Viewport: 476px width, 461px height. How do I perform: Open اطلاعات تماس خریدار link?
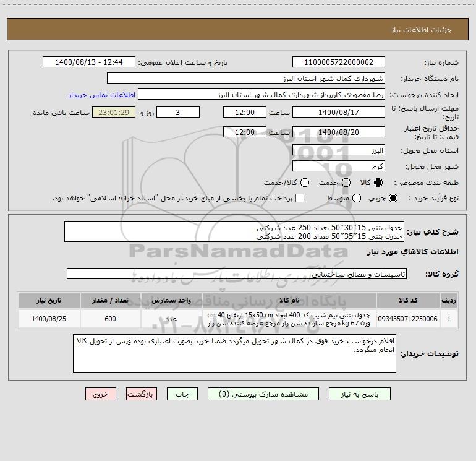102,95
